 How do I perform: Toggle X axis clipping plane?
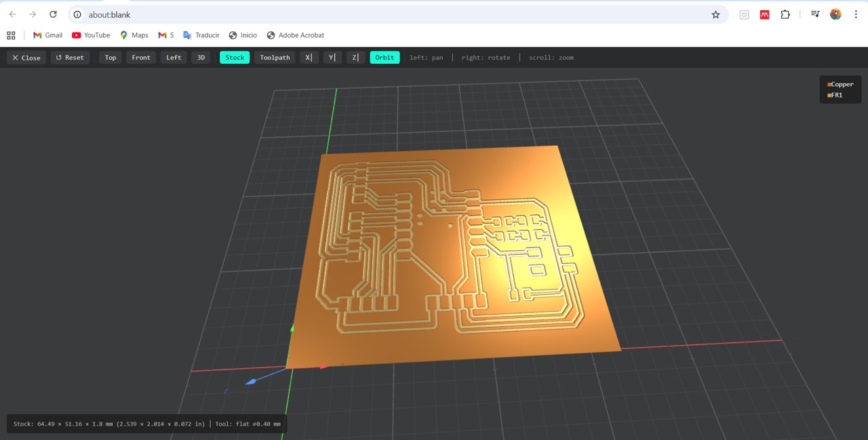coord(309,58)
